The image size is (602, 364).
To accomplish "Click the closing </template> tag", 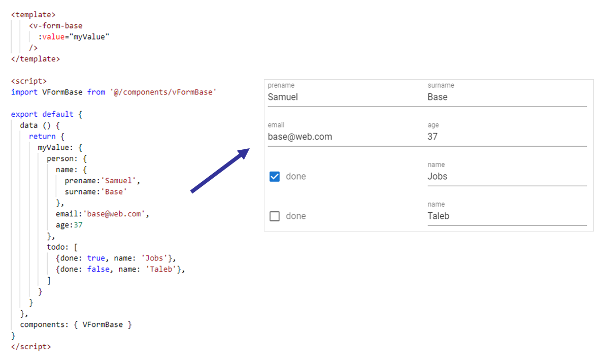I will coord(36,59).
